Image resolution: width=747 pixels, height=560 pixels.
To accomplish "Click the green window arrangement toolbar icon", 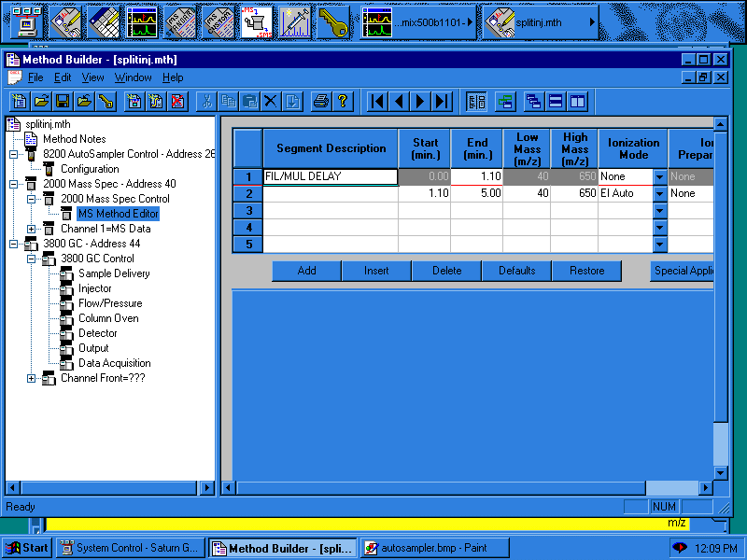I will pyautogui.click(x=505, y=102).
